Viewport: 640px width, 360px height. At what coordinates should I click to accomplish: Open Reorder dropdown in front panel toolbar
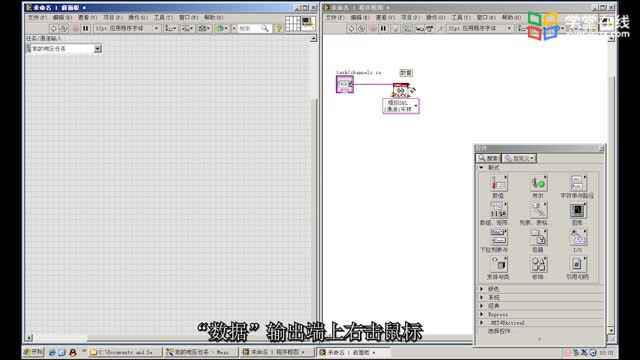coord(221,28)
